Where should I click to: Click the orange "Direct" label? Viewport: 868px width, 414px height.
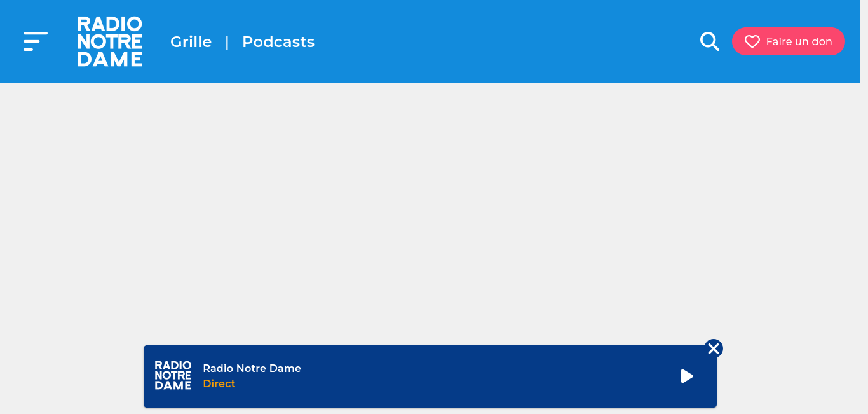pos(219,383)
